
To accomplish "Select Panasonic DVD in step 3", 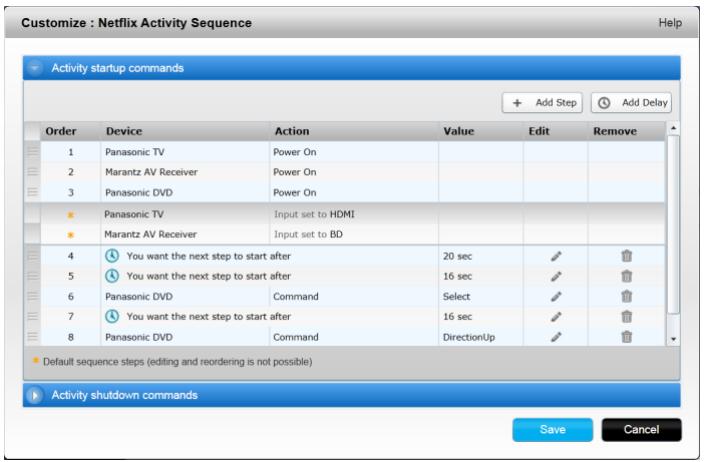I will 139,193.
